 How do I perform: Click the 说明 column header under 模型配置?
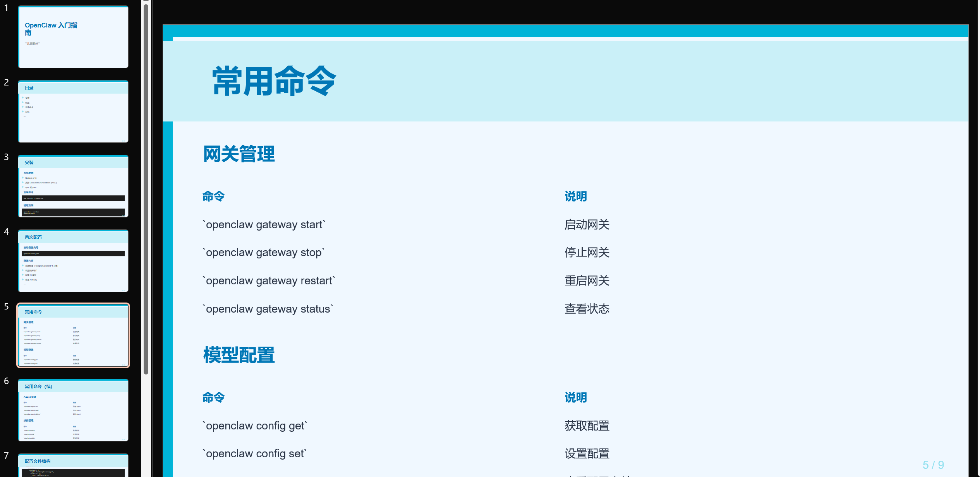575,398
